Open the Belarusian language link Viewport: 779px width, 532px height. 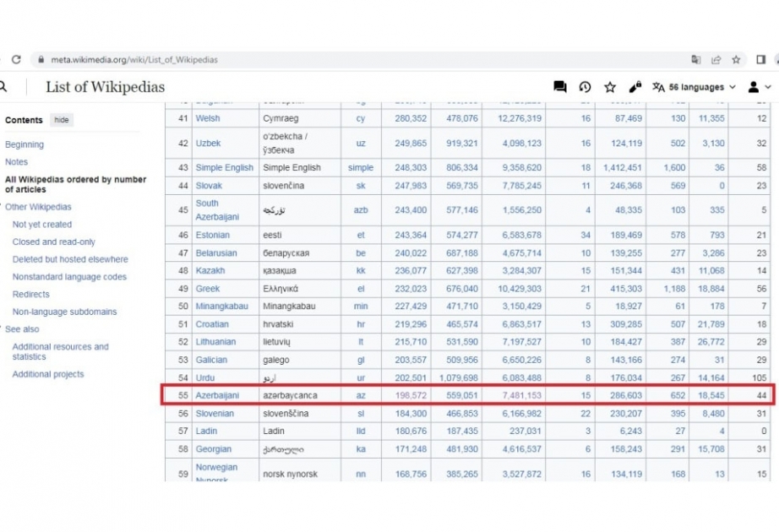(x=216, y=252)
